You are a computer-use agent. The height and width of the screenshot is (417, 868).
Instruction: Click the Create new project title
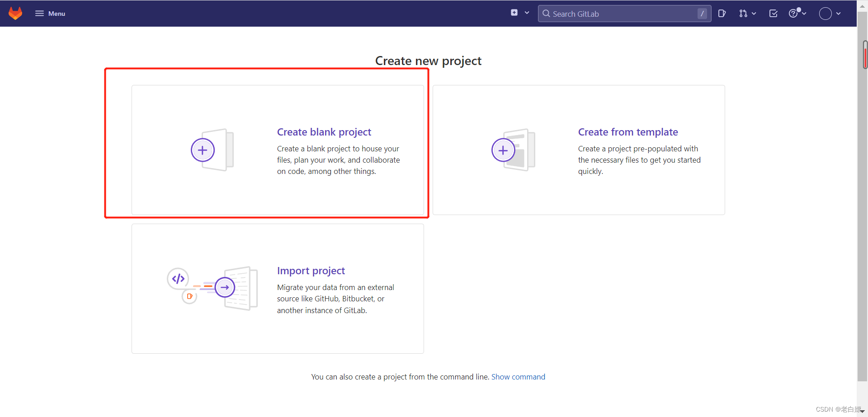(x=428, y=61)
